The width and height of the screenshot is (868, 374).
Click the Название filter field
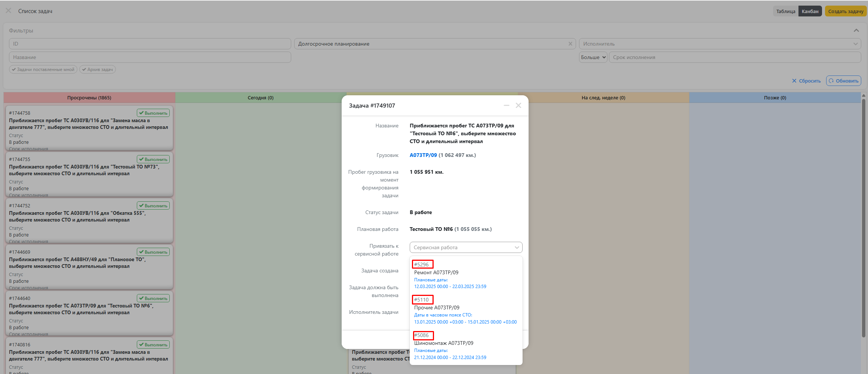pos(150,57)
